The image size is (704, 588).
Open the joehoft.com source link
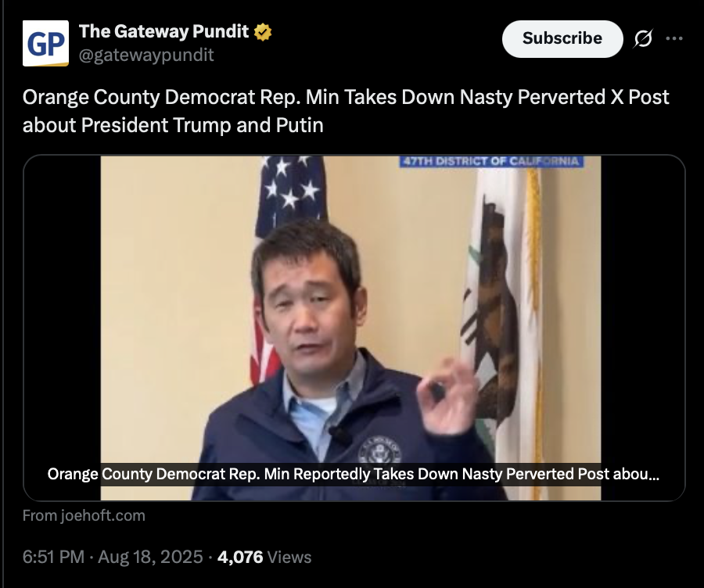coord(84,515)
